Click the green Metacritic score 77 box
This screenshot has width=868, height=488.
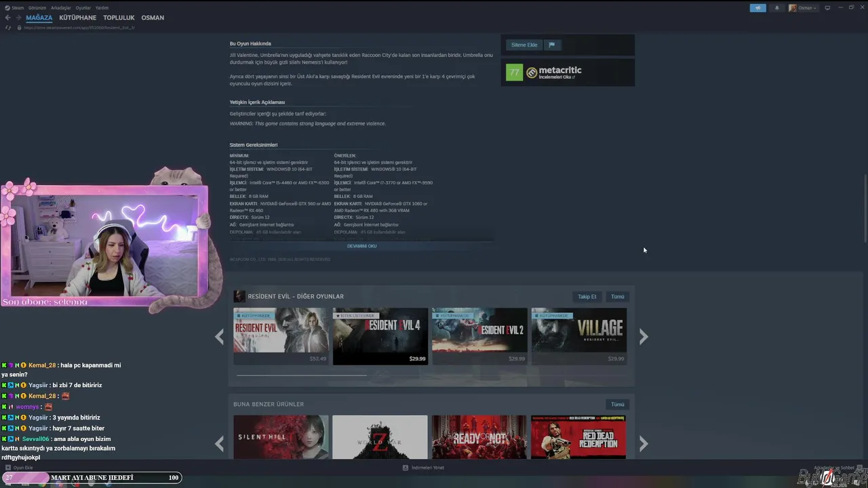[x=514, y=72]
